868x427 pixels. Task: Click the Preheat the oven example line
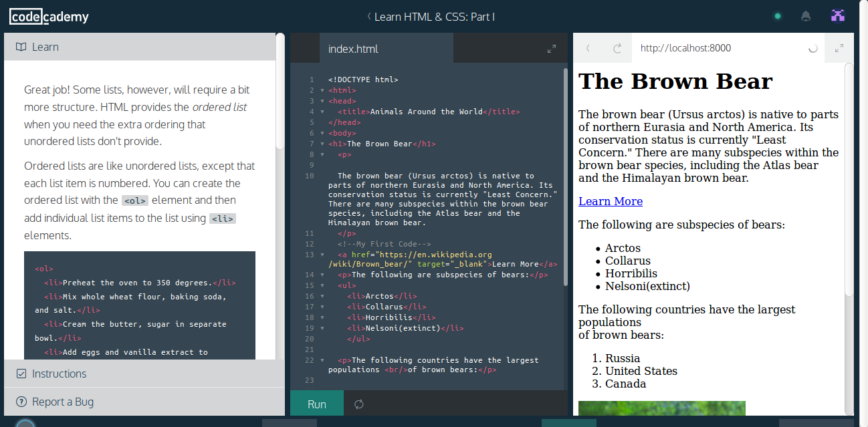click(140, 283)
